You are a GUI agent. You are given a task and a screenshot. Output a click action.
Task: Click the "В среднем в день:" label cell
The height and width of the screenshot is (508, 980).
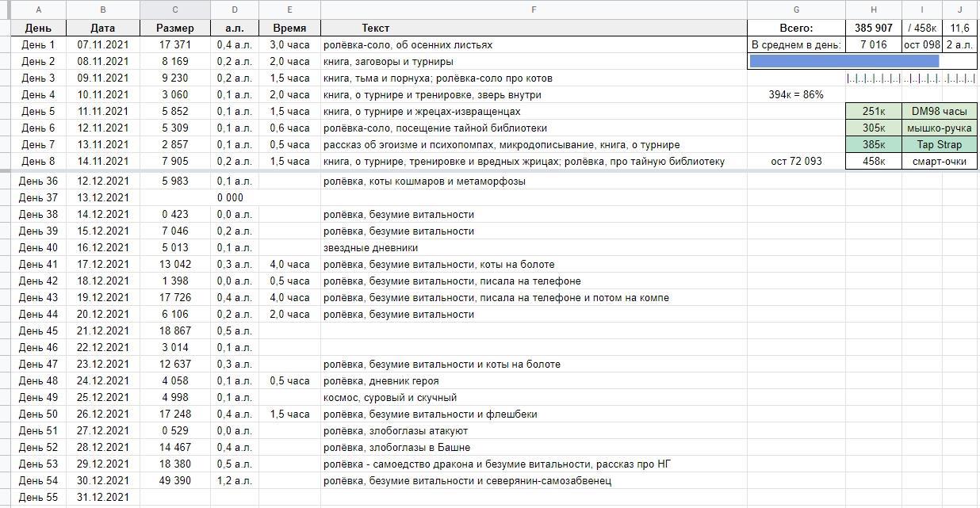795,45
